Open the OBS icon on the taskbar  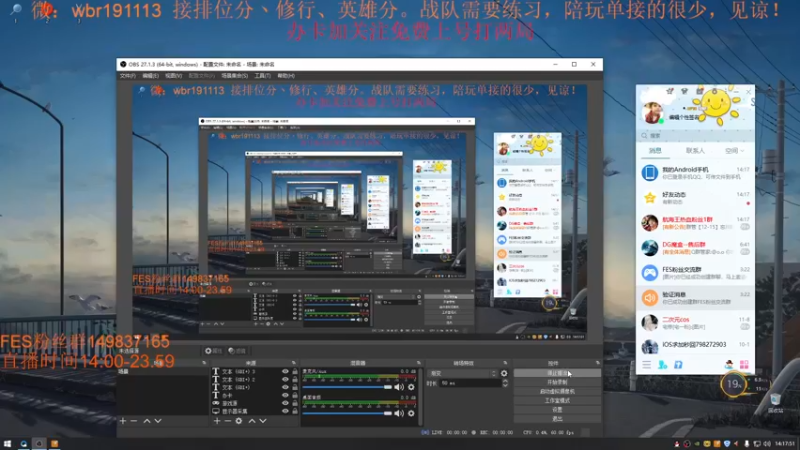pos(39,444)
